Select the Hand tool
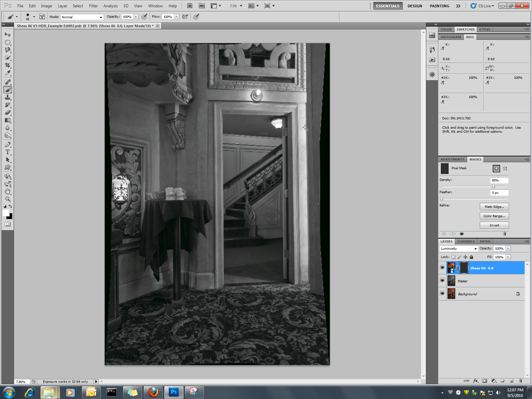 (x=8, y=192)
